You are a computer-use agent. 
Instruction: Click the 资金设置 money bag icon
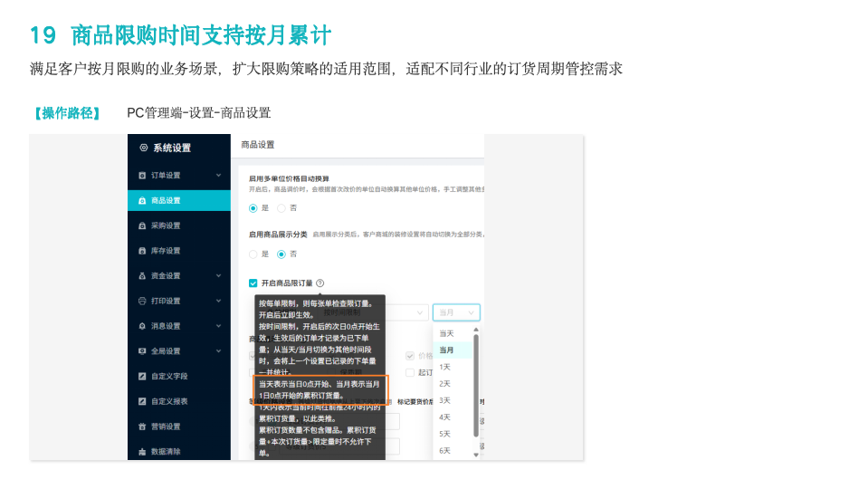click(x=142, y=276)
